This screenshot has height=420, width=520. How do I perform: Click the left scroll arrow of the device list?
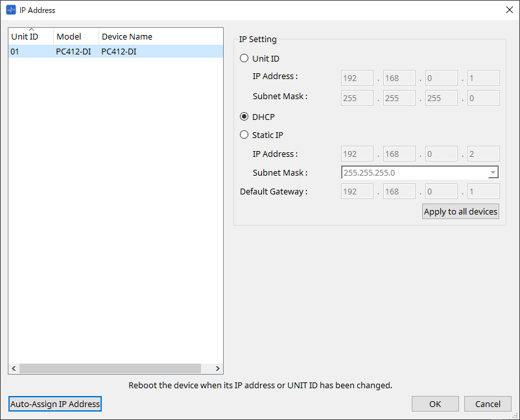[x=14, y=368]
